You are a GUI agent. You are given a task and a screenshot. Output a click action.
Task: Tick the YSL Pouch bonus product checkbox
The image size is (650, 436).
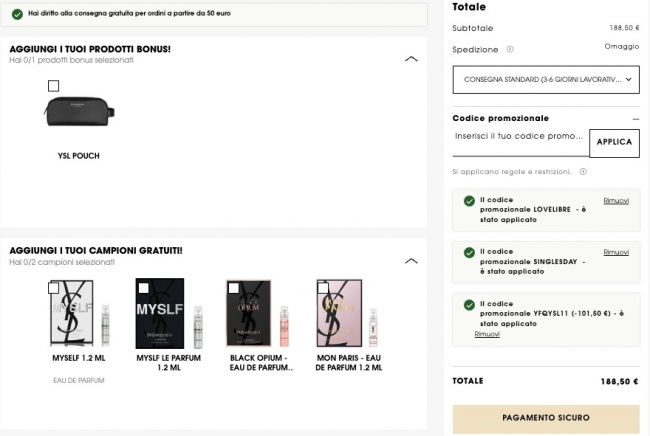[x=53, y=86]
